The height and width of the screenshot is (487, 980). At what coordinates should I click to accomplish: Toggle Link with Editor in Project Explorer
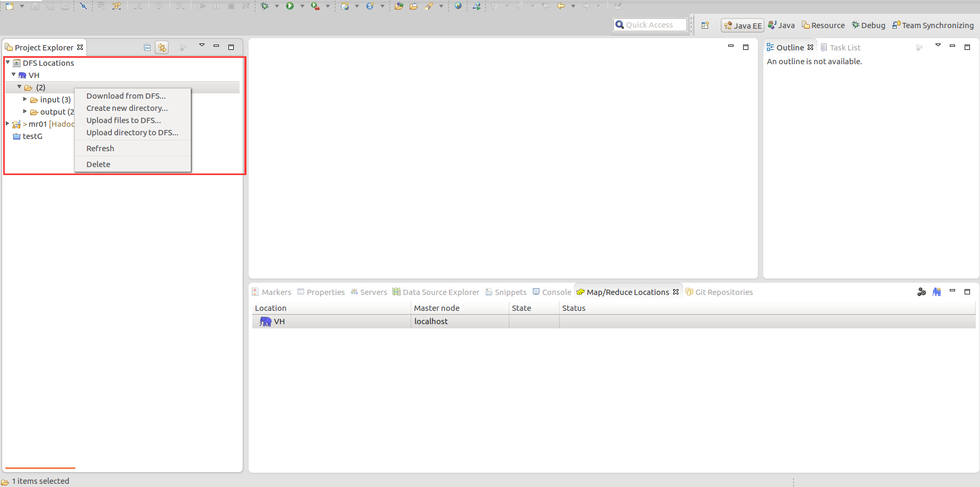pyautogui.click(x=162, y=47)
